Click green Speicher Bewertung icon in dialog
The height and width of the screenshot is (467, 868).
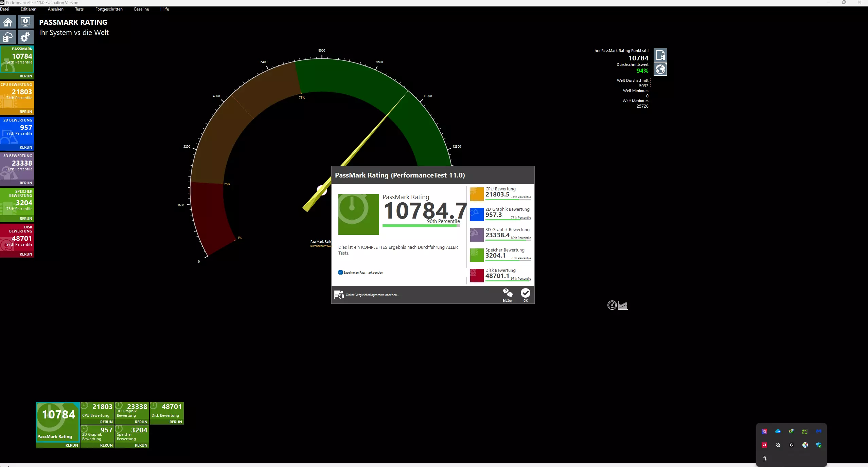477,255
